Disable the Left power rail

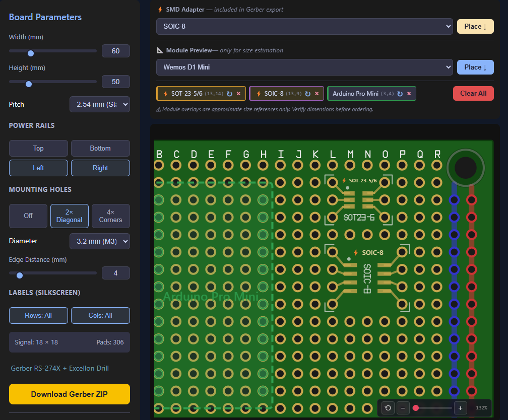click(x=38, y=168)
